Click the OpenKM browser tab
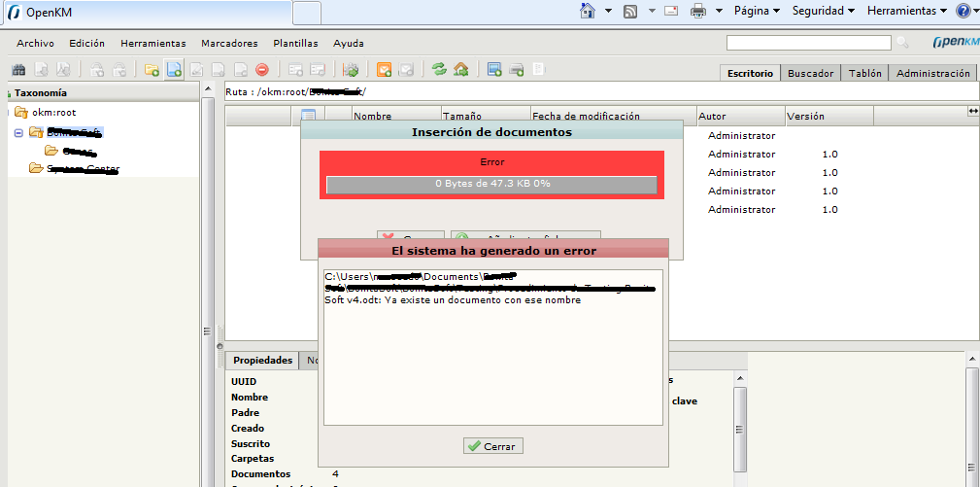The image size is (980, 487). point(147,13)
